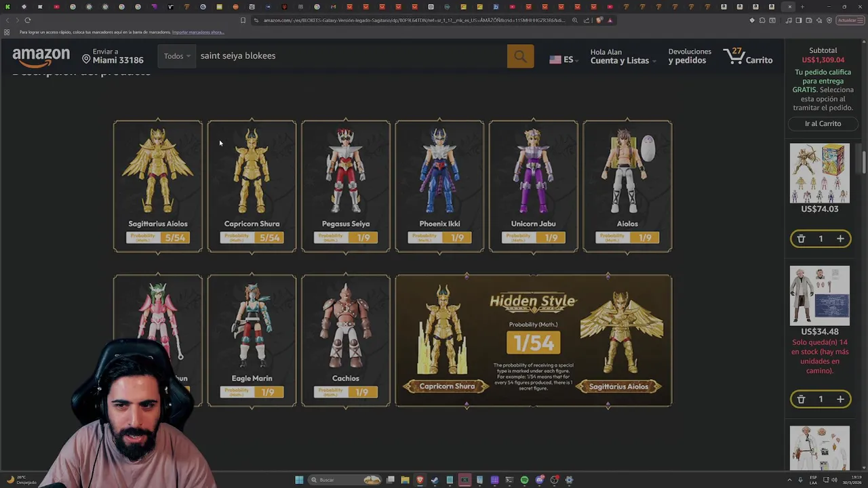Click the Eagle Marin figure card

[252, 340]
